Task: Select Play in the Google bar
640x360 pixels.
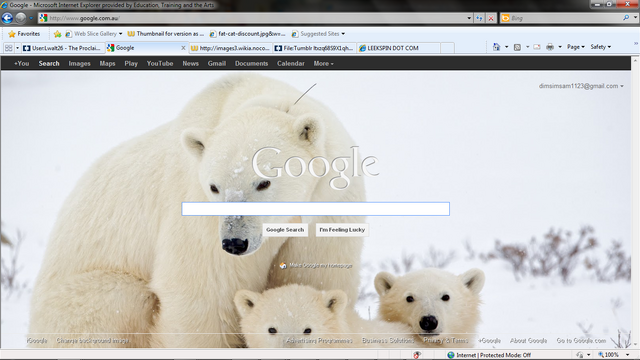Action: click(131, 64)
